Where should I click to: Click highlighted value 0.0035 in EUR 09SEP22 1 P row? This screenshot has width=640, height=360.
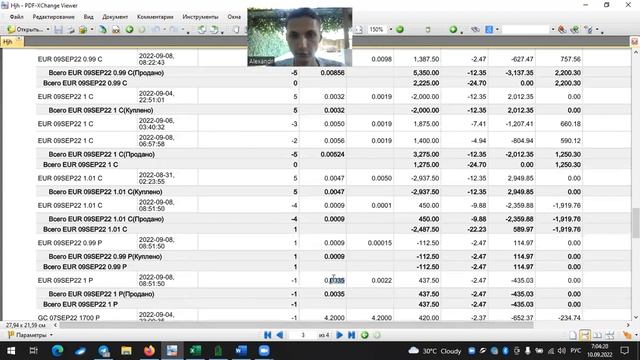coord(334,280)
